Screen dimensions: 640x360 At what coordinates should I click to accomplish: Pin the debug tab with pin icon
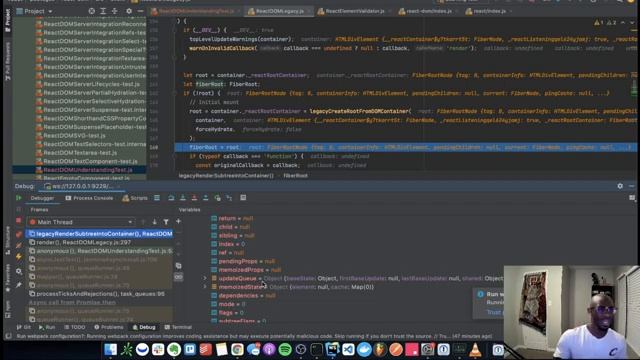(18, 285)
